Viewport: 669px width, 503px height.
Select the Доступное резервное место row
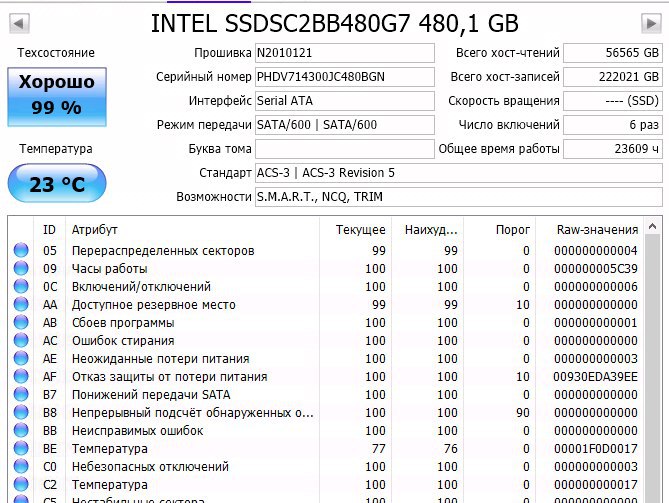coord(326,305)
